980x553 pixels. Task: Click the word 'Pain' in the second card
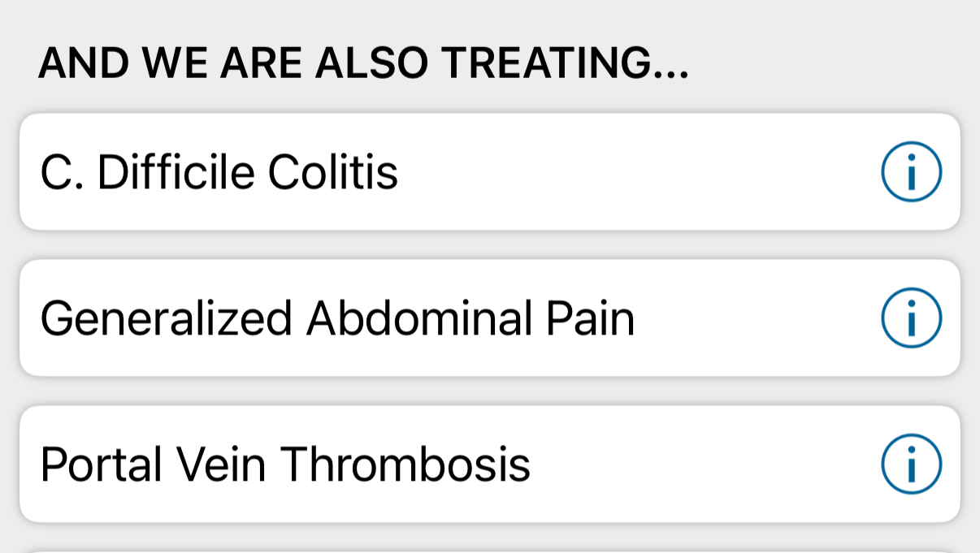click(590, 318)
